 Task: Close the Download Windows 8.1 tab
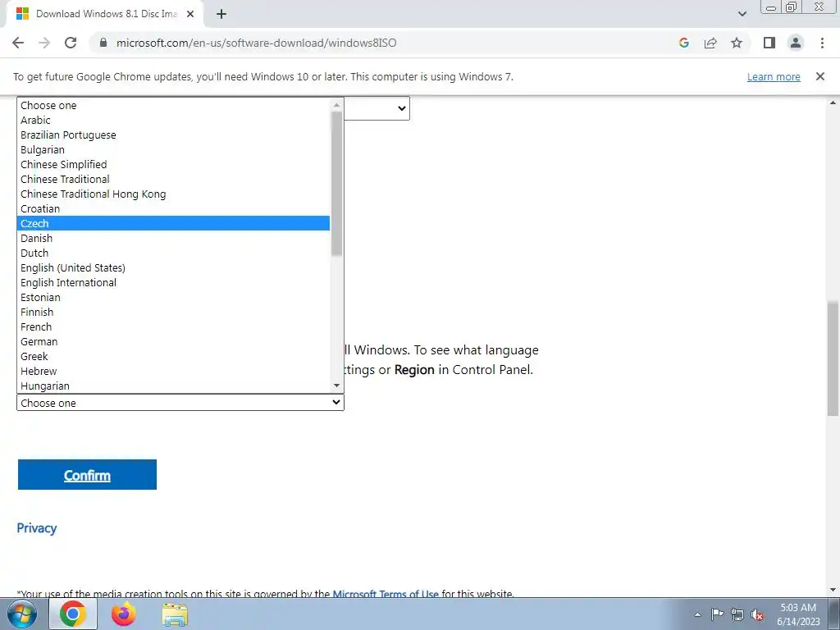pyautogui.click(x=190, y=14)
